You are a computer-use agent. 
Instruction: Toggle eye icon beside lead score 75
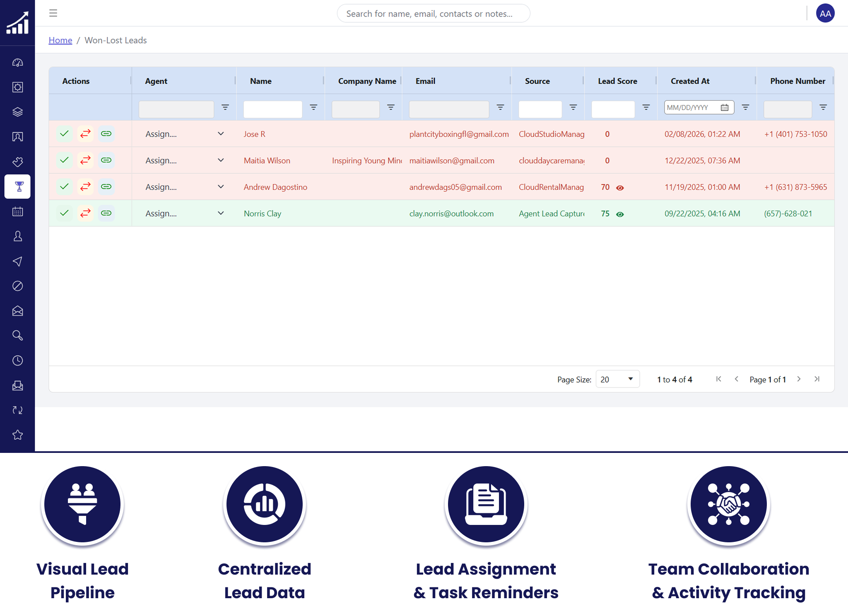(620, 214)
